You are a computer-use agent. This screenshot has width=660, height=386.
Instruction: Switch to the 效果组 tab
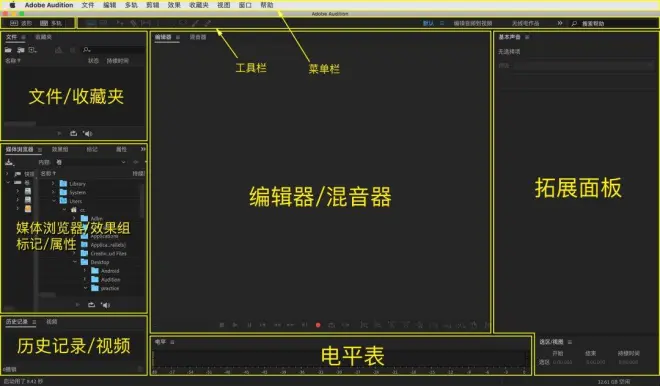[x=60, y=149]
